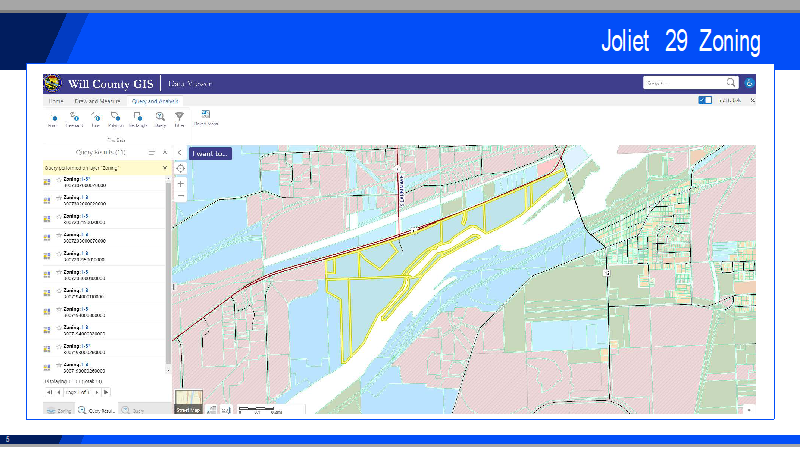The height and width of the screenshot is (450, 800).
Task: Open the "I want to..." menu
Action: pos(210,154)
